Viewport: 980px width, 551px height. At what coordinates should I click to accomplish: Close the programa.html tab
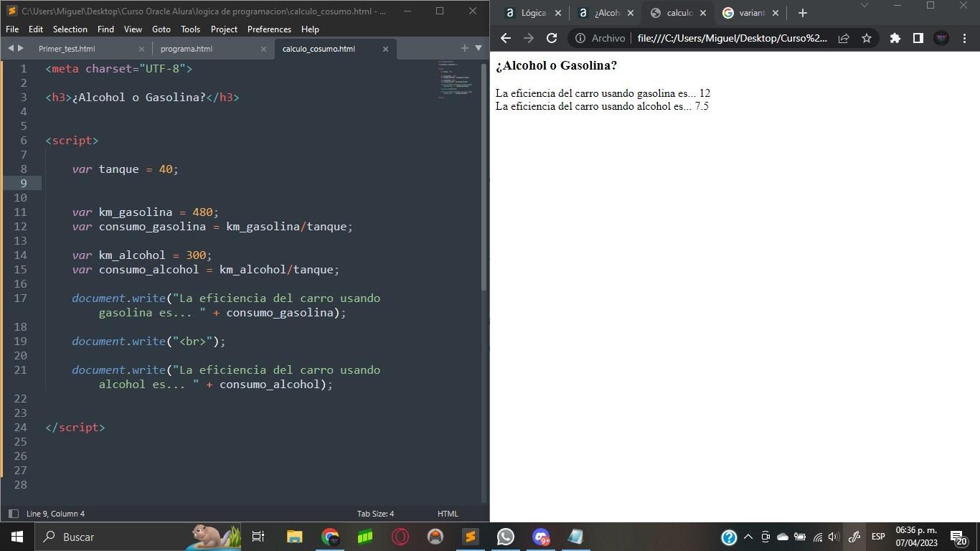pyautogui.click(x=263, y=49)
